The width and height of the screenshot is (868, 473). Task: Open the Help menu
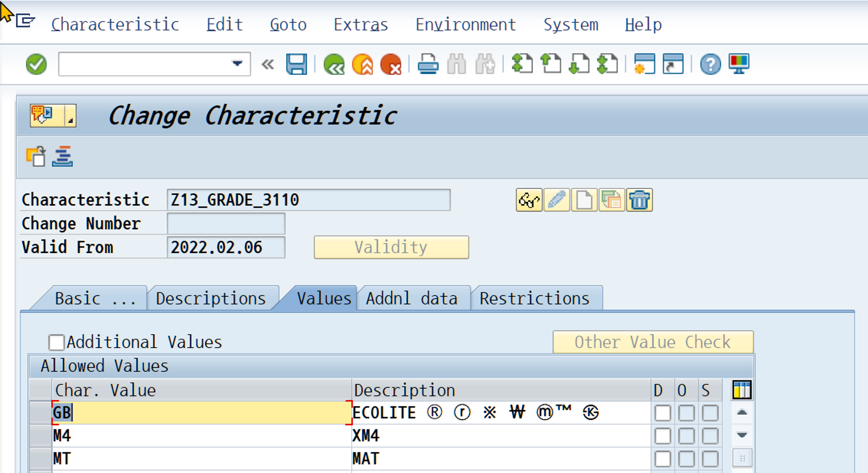coord(643,24)
